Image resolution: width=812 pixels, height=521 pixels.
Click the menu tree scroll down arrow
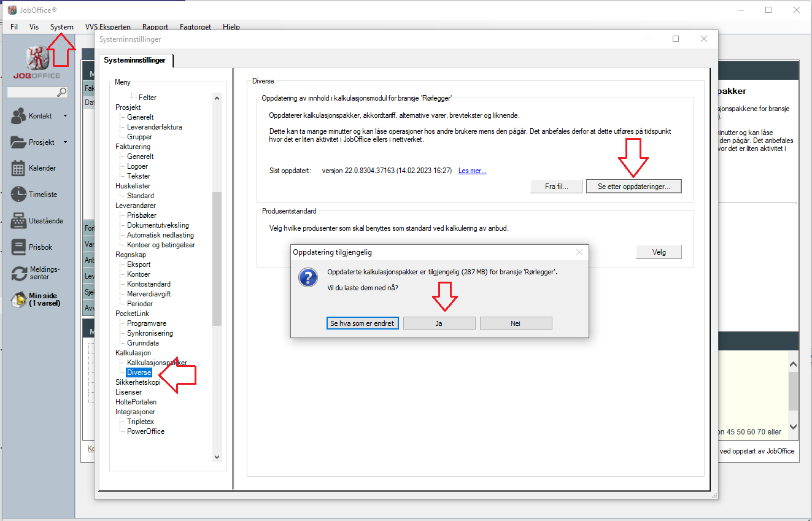(216, 457)
